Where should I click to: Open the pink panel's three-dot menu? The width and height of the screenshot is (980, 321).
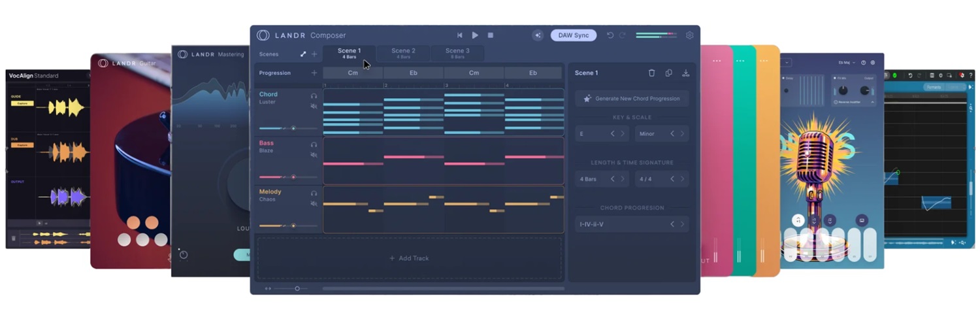(717, 61)
